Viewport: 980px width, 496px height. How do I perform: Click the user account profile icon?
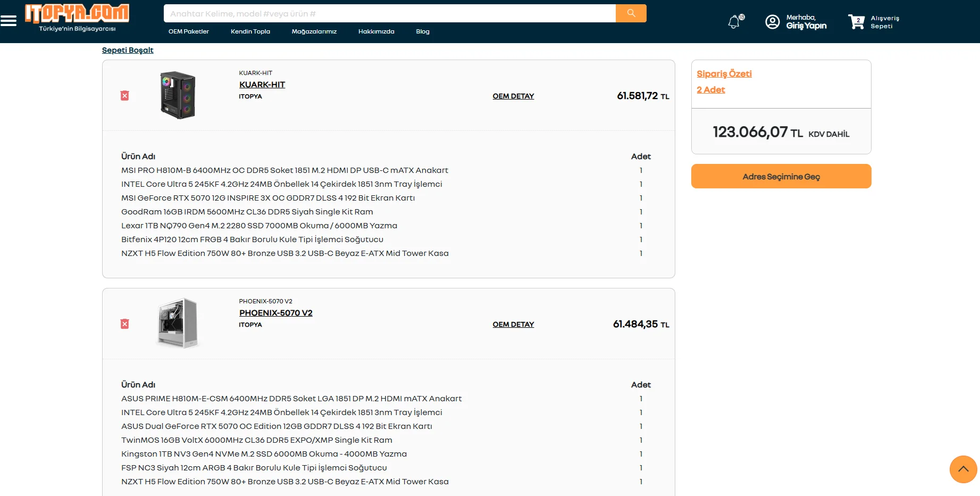[x=772, y=22]
